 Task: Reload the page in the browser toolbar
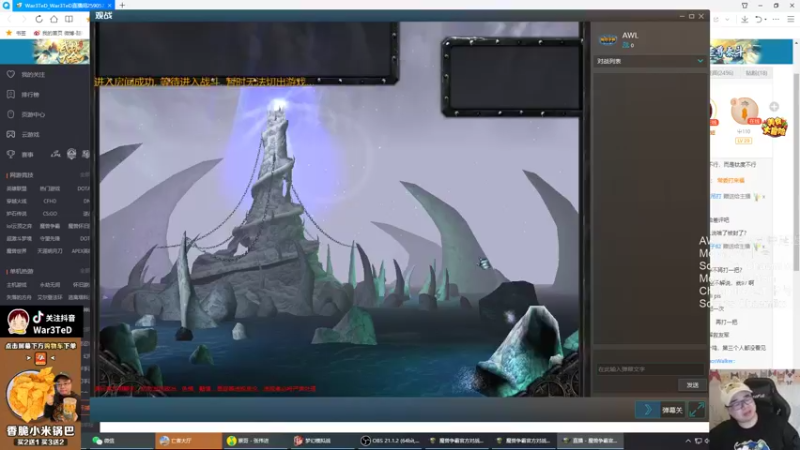[39, 19]
